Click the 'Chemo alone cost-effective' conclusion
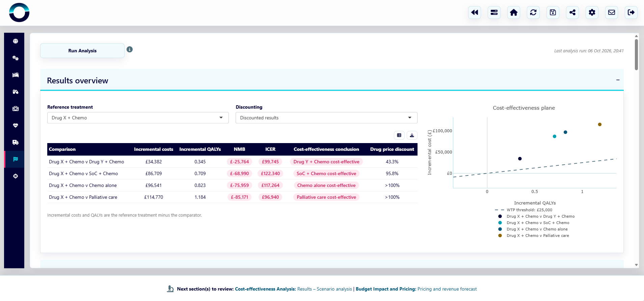Screen dimensions: 644x301 click(326, 185)
